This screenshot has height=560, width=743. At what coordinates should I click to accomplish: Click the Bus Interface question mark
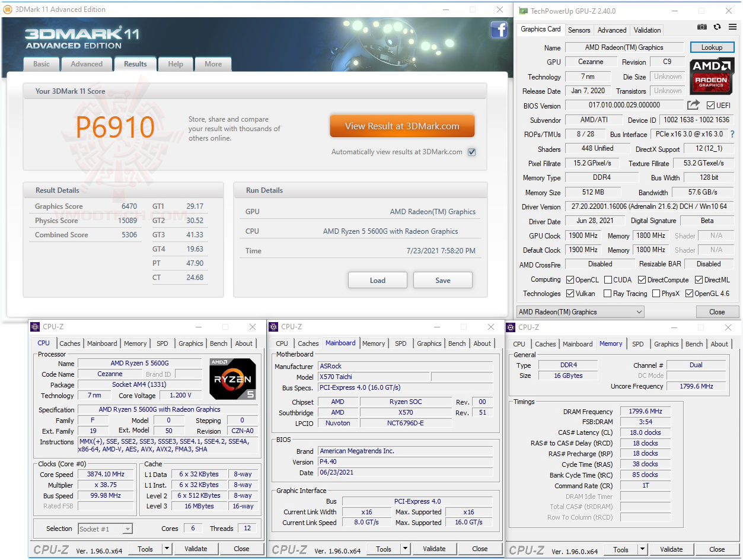732,135
